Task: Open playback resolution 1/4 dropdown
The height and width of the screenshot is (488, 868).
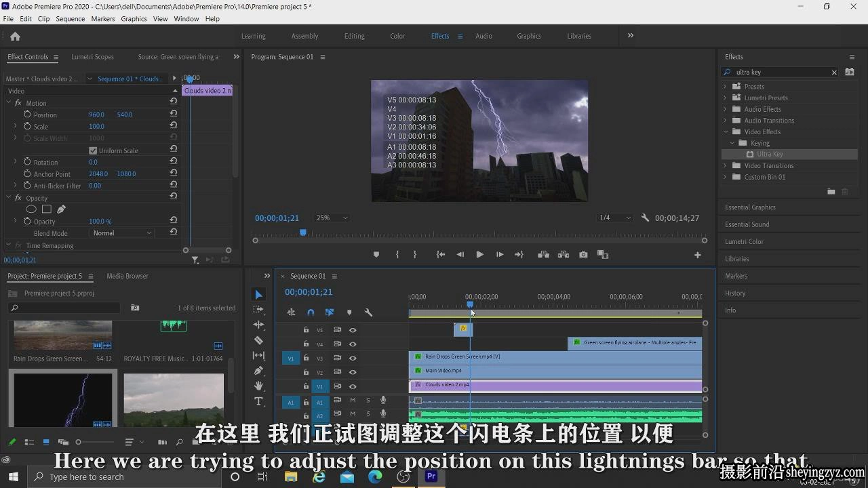Action: pos(614,218)
